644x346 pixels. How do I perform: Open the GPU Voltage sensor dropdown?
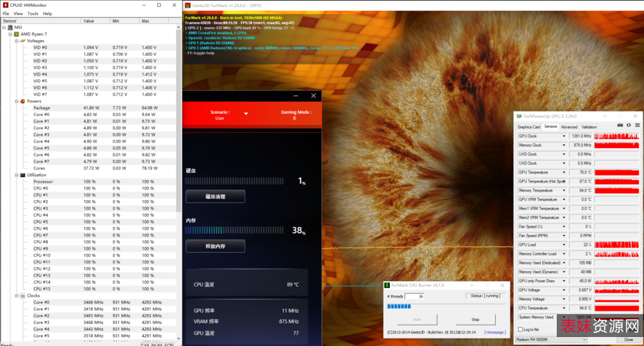564,290
